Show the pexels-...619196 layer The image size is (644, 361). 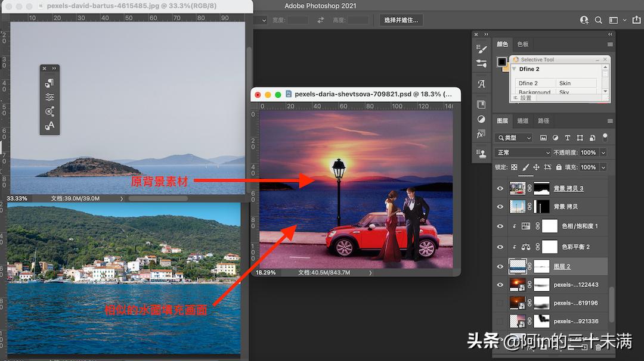500,303
